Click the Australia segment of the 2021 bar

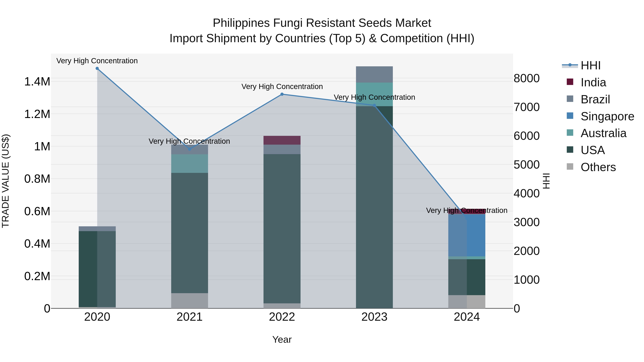point(189,164)
